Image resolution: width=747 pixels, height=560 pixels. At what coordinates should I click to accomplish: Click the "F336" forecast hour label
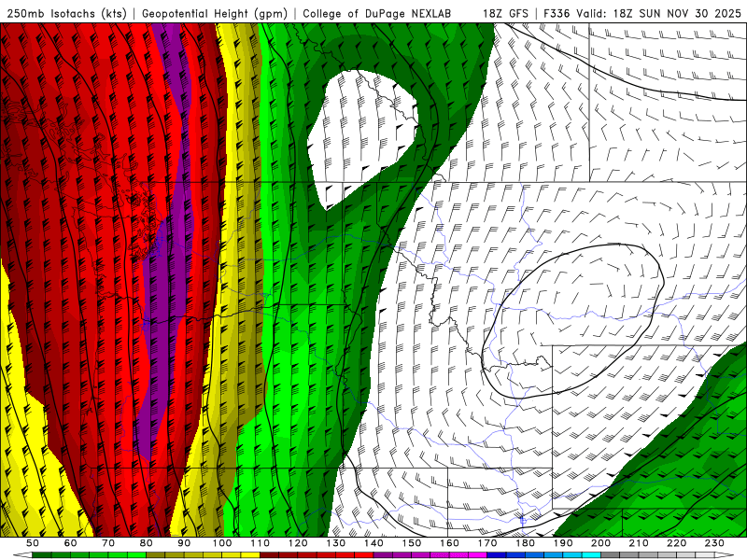click(x=557, y=13)
